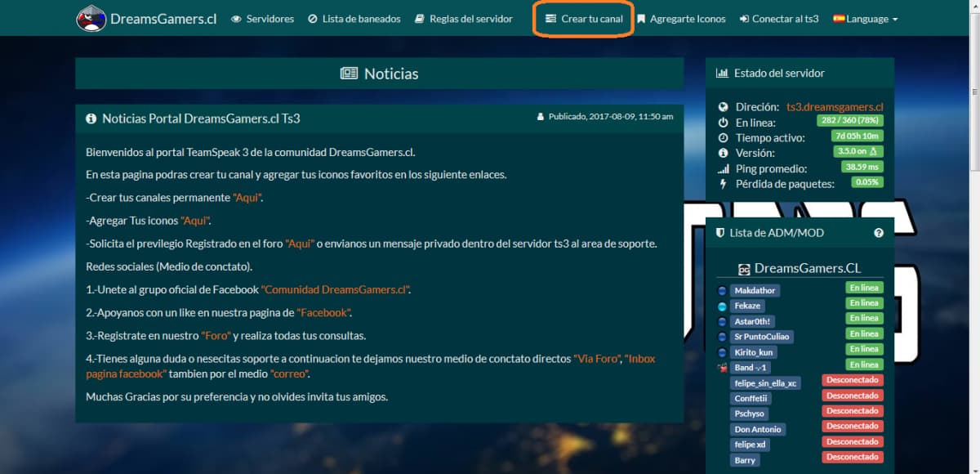
Task: Open the "Via Foro" contact link
Action: point(598,359)
